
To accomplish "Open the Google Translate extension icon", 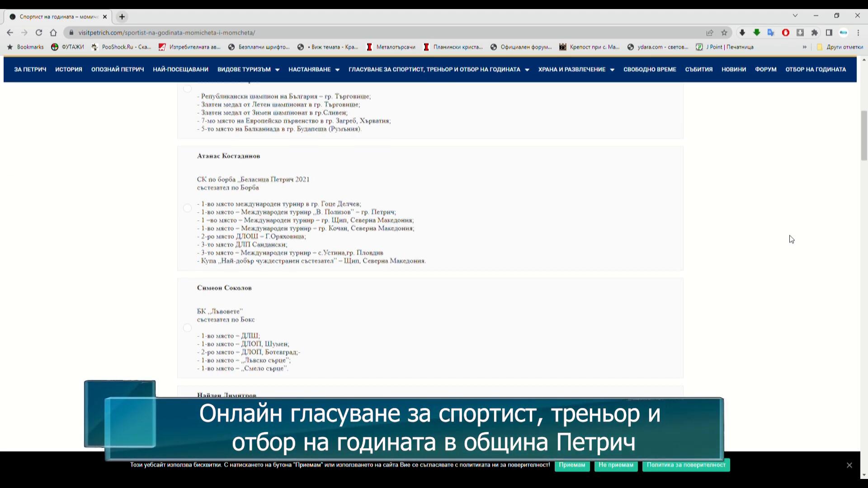I will (x=771, y=33).
